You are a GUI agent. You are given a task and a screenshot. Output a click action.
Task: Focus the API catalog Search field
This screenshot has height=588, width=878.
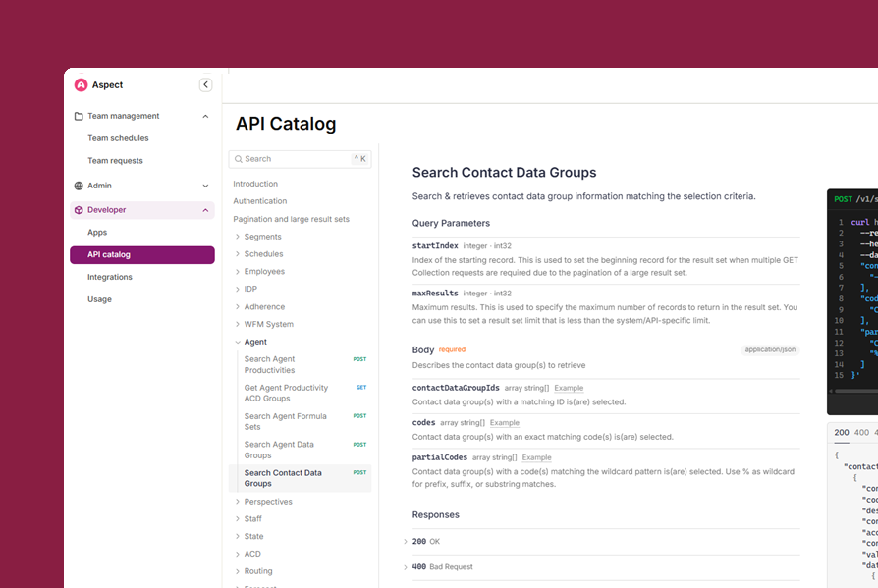pyautogui.click(x=300, y=159)
